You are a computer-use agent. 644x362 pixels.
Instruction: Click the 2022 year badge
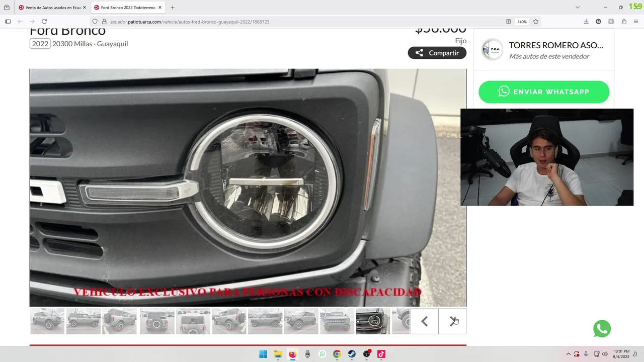pyautogui.click(x=40, y=44)
